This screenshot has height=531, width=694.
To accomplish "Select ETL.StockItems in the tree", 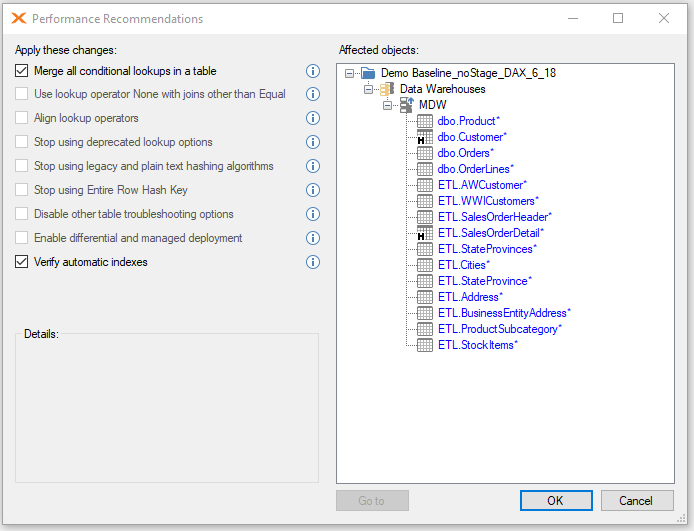I will pyautogui.click(x=478, y=345).
